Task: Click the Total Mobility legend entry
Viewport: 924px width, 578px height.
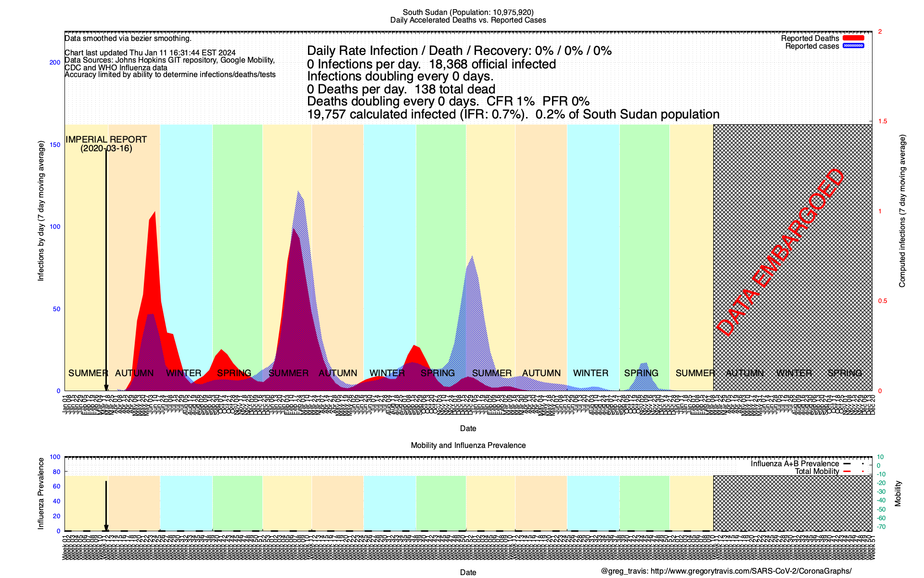Action: pyautogui.click(x=817, y=471)
